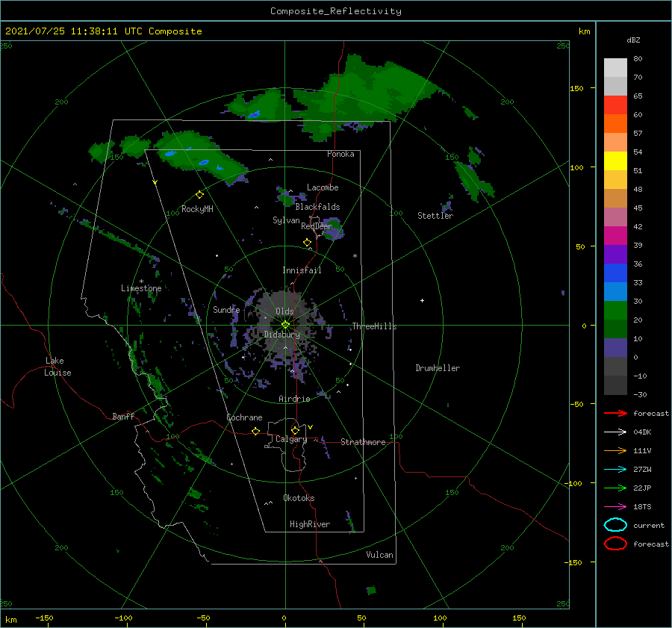Click the Limestone label
The image size is (672, 628).
pyautogui.click(x=141, y=288)
